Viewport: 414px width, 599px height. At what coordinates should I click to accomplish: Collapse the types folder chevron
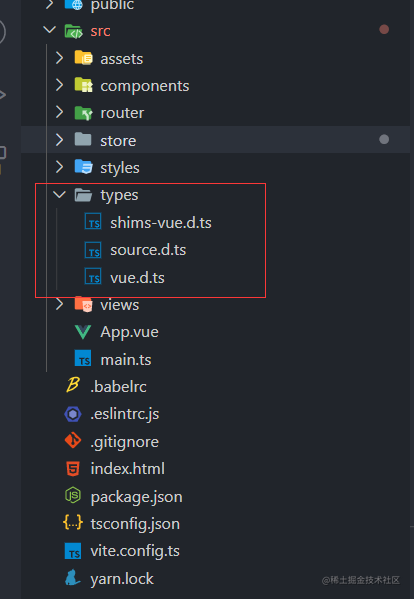click(59, 195)
